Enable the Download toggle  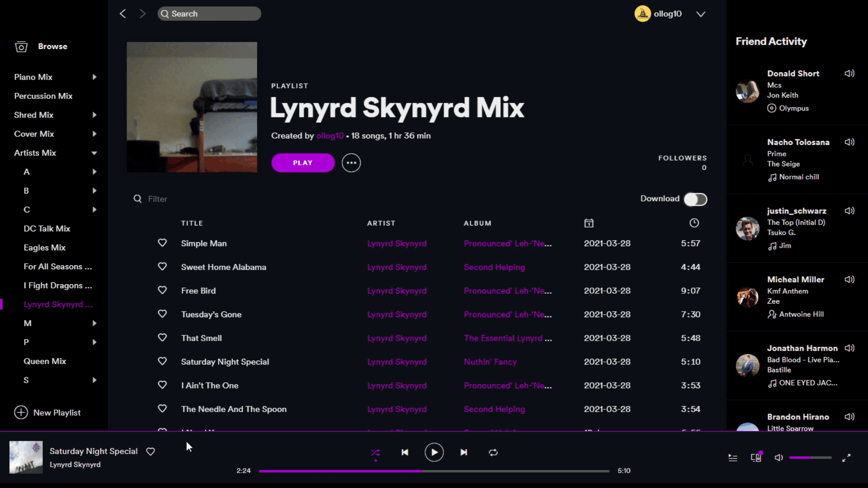tap(695, 199)
